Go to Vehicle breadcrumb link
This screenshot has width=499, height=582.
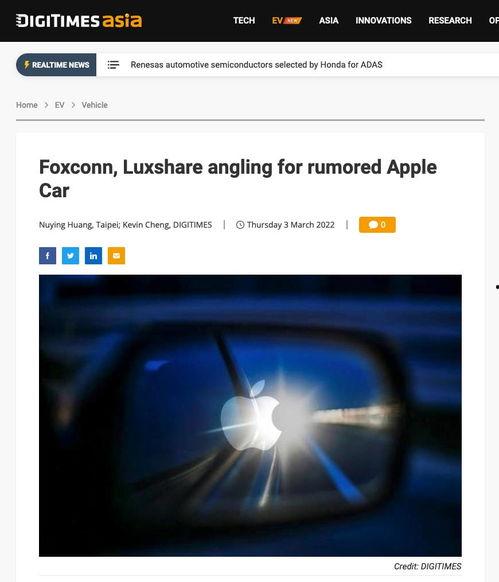[95, 105]
